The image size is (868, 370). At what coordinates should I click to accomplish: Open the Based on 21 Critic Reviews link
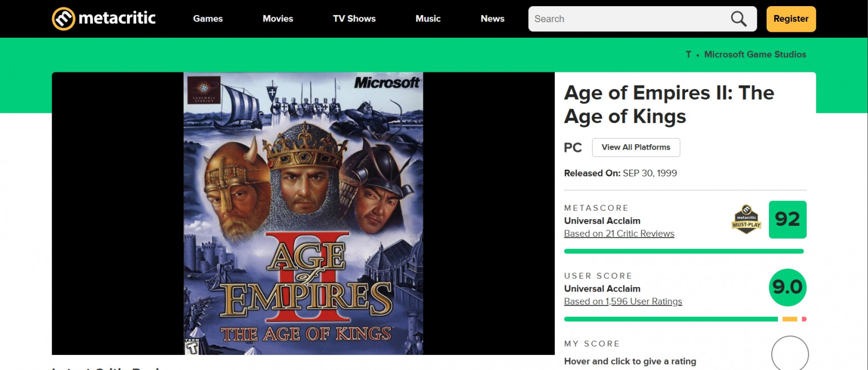619,233
